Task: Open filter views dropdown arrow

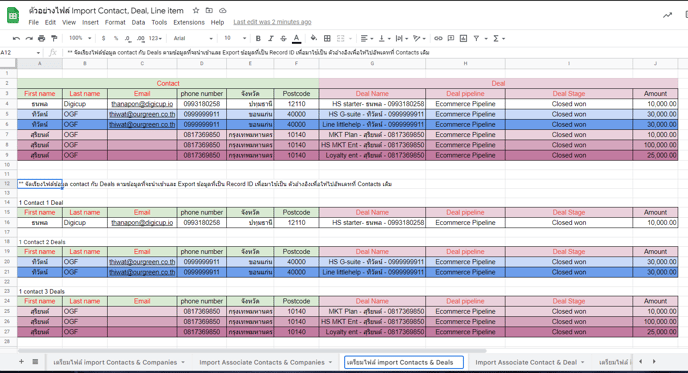Action: (486, 39)
